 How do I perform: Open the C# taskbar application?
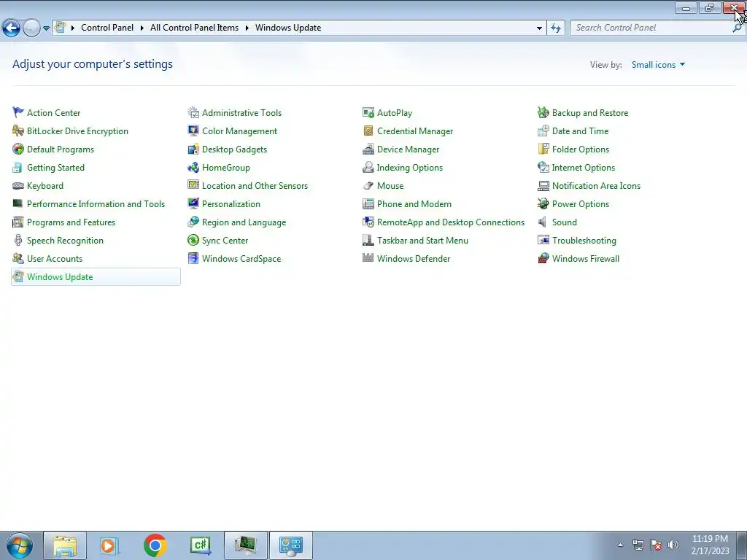click(x=200, y=545)
